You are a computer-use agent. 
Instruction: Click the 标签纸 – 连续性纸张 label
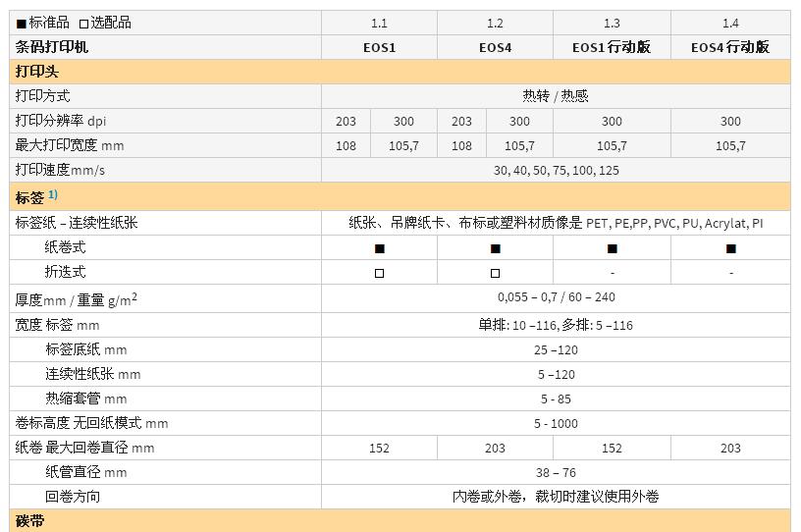point(77,223)
